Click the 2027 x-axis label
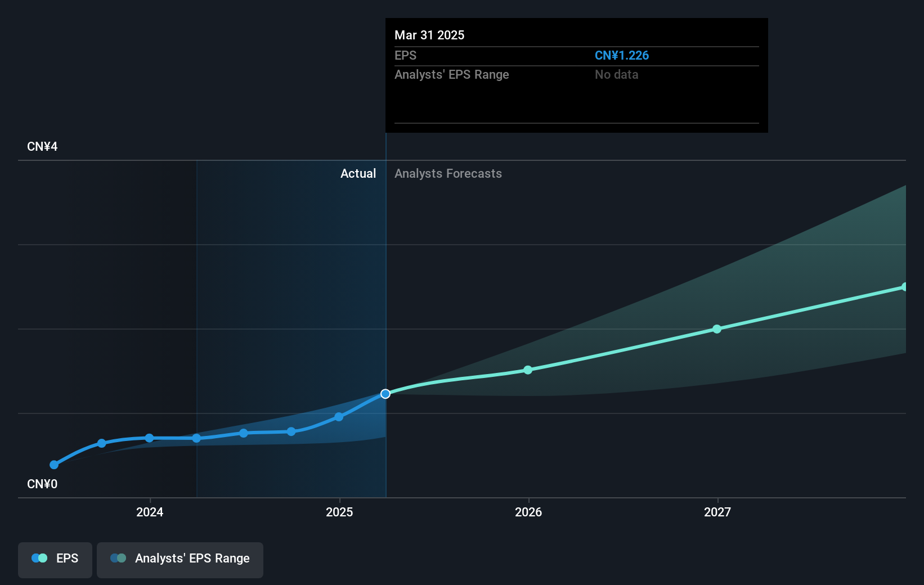 (717, 512)
